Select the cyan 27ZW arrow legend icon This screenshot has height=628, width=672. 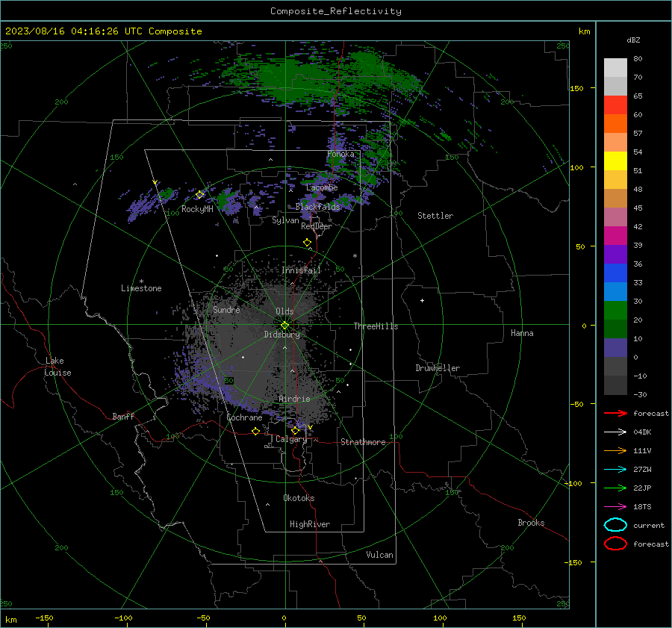point(615,470)
